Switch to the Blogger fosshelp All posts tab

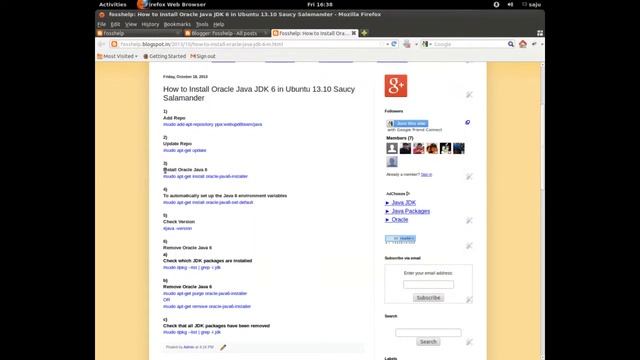point(226,33)
